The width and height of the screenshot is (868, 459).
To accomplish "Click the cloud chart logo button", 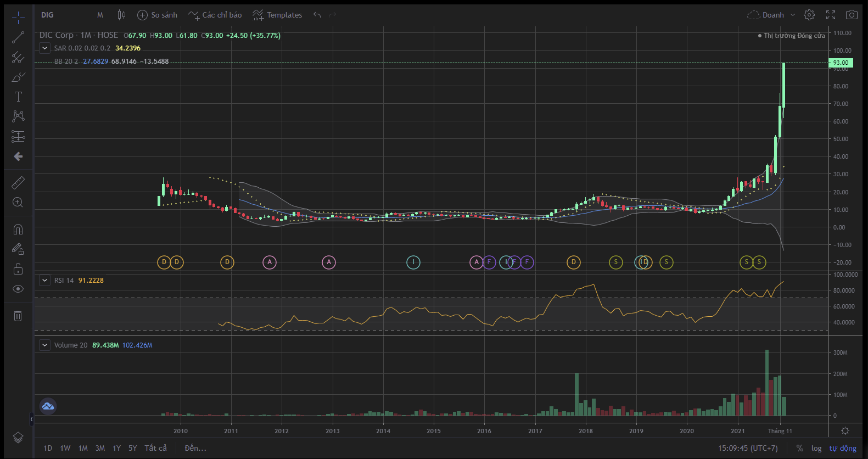I will point(48,406).
